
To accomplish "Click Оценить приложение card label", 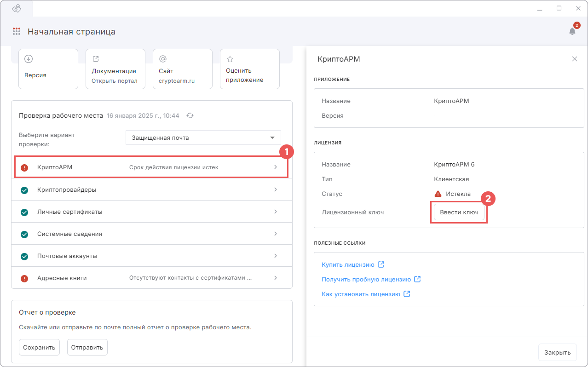I will click(x=245, y=75).
